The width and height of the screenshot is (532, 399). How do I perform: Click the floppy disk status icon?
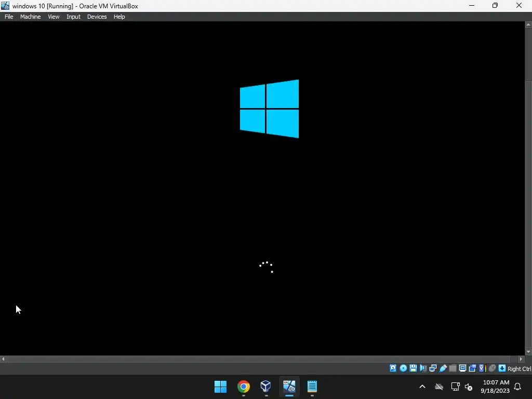tap(413, 368)
